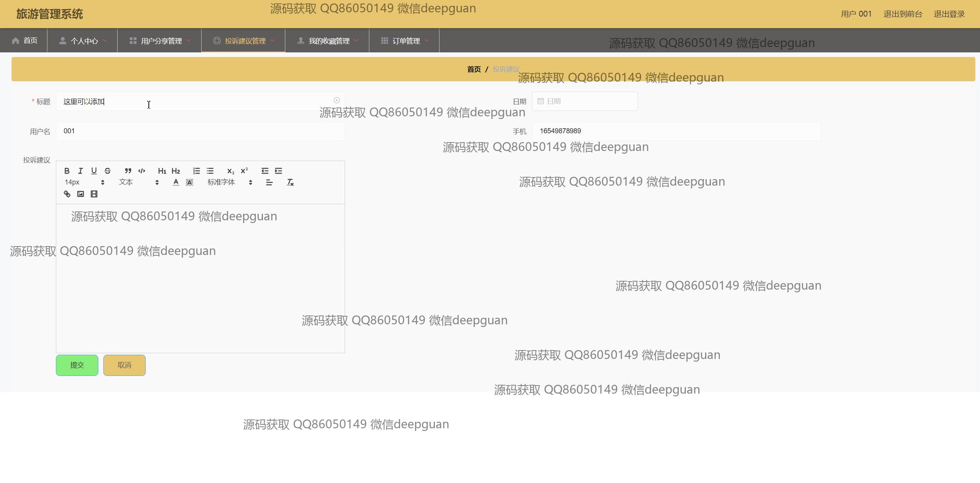Insert an image into the editor
Image resolution: width=980 pixels, height=483 pixels.
tap(81, 194)
